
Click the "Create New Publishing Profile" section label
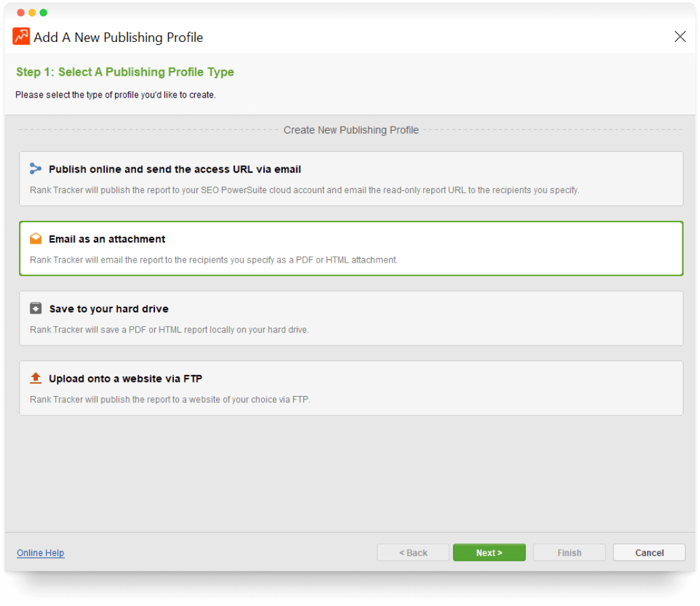click(x=351, y=130)
